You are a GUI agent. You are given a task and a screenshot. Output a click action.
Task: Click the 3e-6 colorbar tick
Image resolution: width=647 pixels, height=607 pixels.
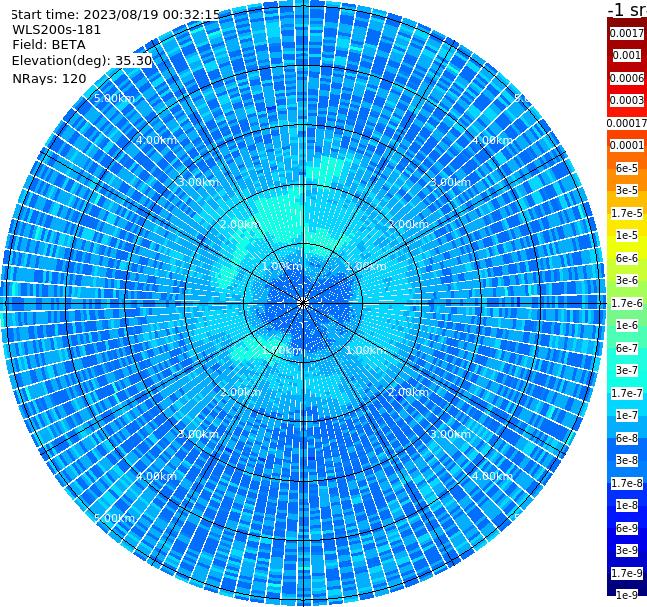[627, 280]
